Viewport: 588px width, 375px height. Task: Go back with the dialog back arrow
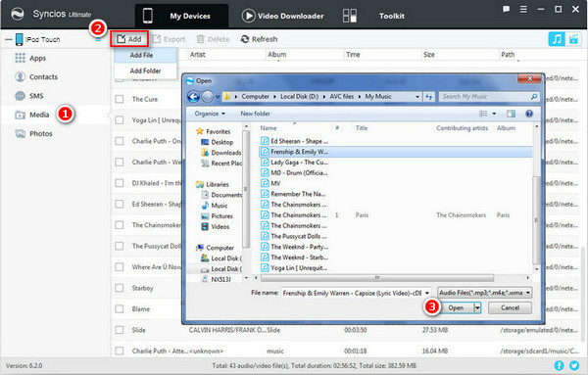pos(193,97)
